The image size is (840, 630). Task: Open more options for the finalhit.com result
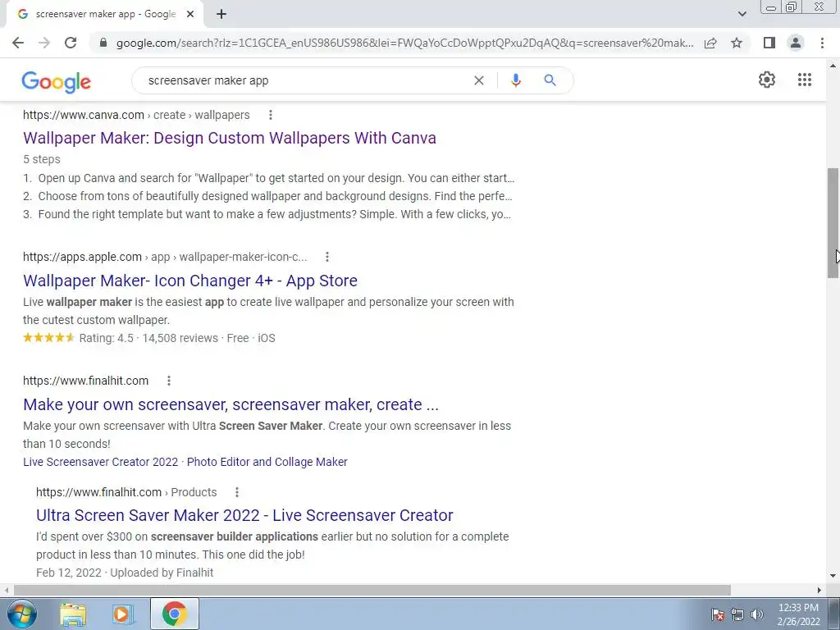(x=169, y=381)
